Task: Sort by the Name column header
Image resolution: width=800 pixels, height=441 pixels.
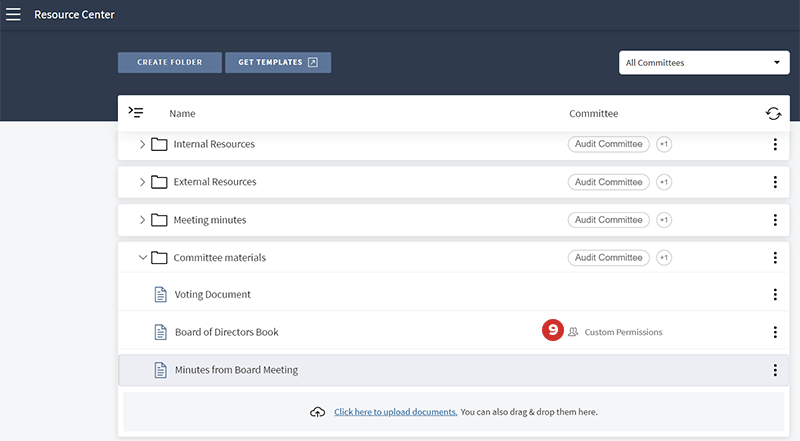Action: 182,114
